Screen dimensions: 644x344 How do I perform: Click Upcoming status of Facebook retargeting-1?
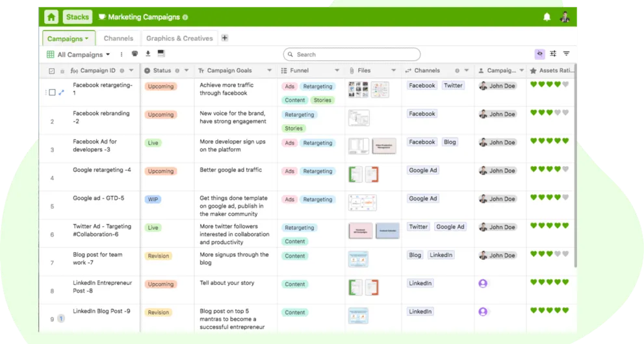[x=161, y=86]
